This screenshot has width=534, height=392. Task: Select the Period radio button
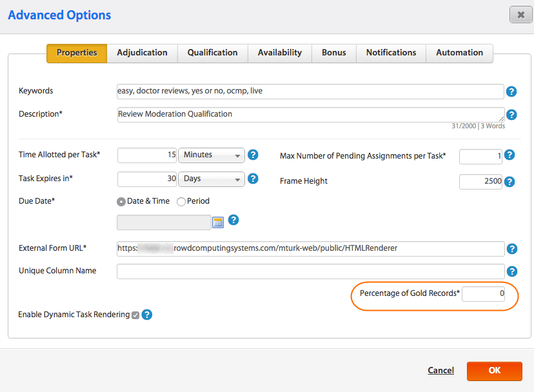click(181, 202)
